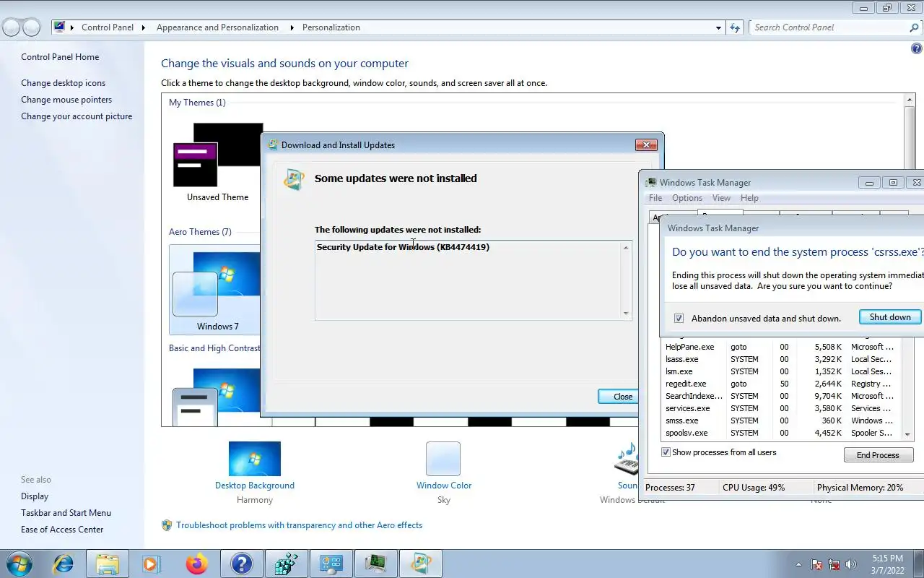Click the shield icon next to Troubleshoot link

[x=167, y=525]
